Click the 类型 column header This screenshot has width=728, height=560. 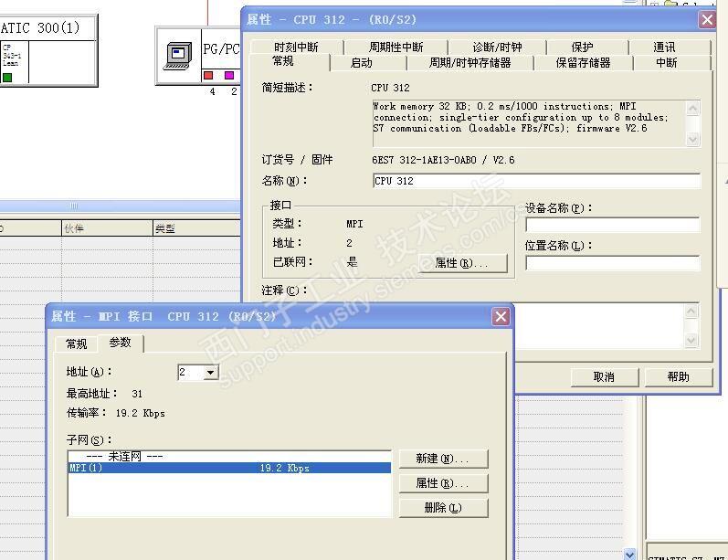pyautogui.click(x=197, y=228)
